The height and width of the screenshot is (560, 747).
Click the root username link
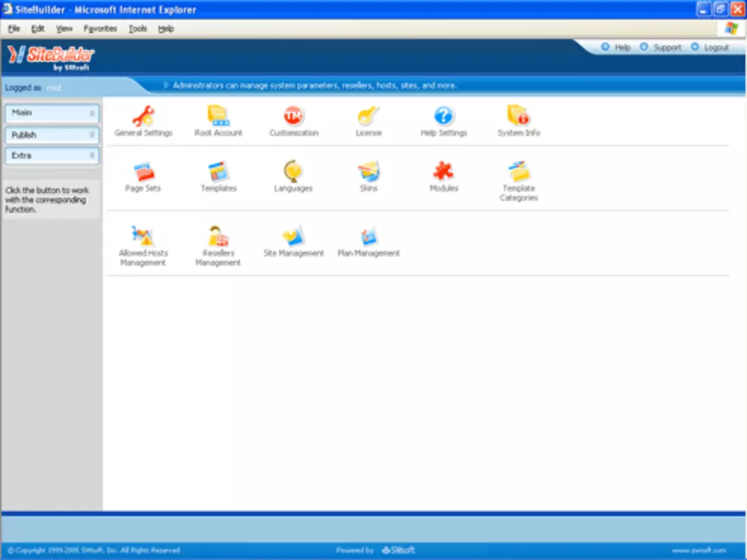click(x=54, y=87)
